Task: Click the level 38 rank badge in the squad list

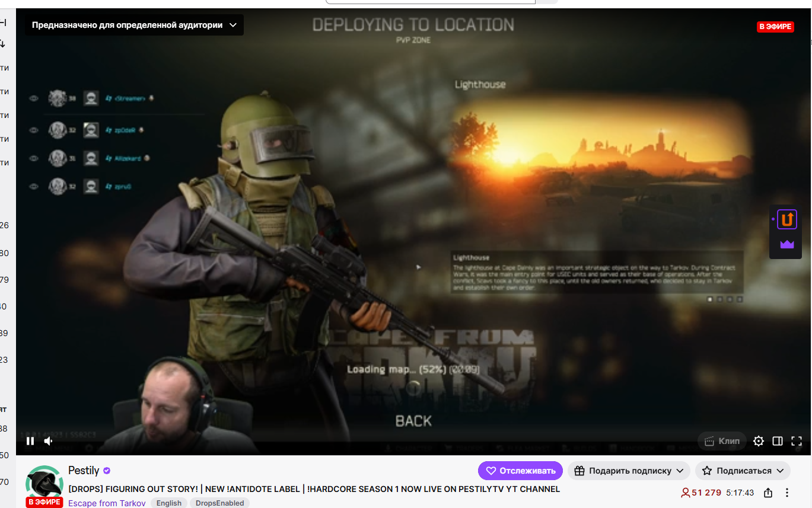Action: [x=57, y=98]
